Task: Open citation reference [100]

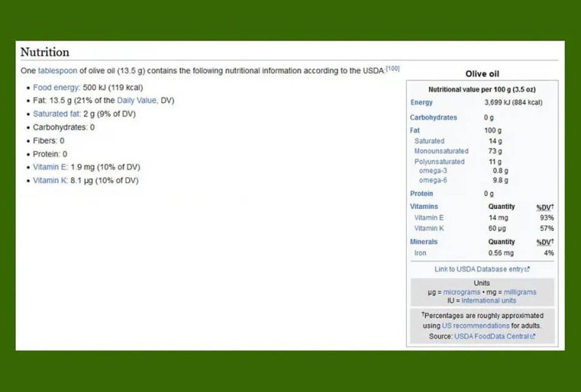Action: [393, 69]
